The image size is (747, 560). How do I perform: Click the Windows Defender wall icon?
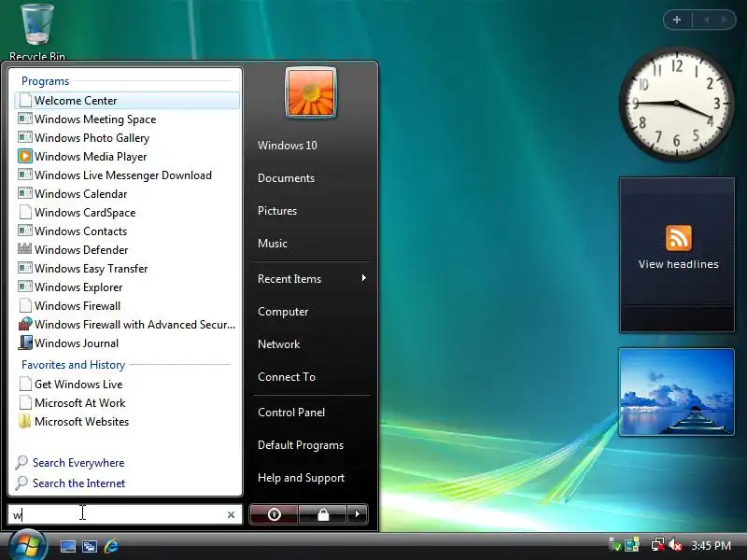pyautogui.click(x=25, y=249)
